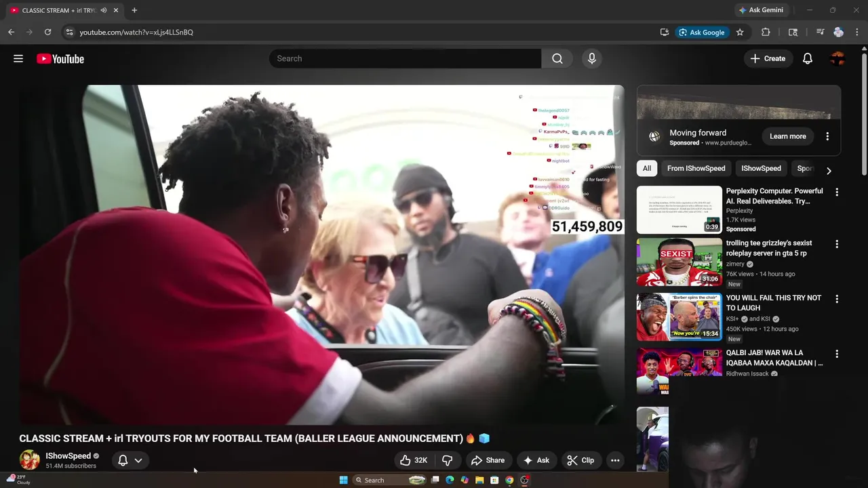Open a new browser tab

coord(134,10)
